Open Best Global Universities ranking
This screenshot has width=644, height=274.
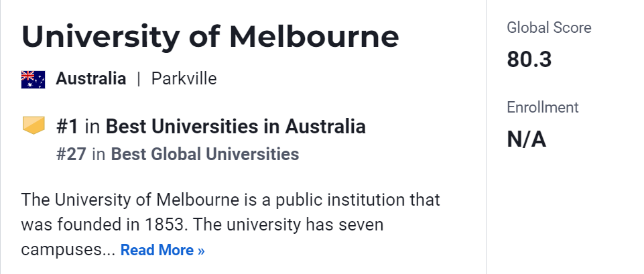click(x=204, y=154)
